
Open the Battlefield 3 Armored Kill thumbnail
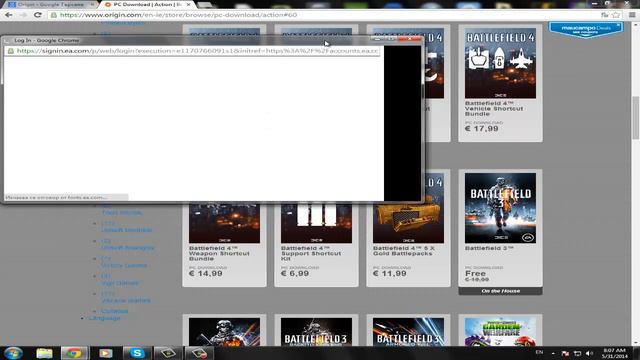408,332
